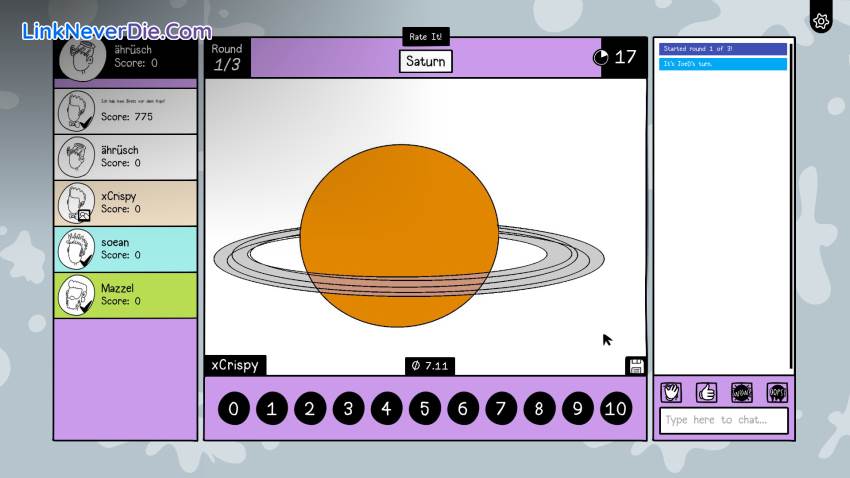850x478 pixels.
Task: Rate the drawing 0
Action: [x=233, y=408]
